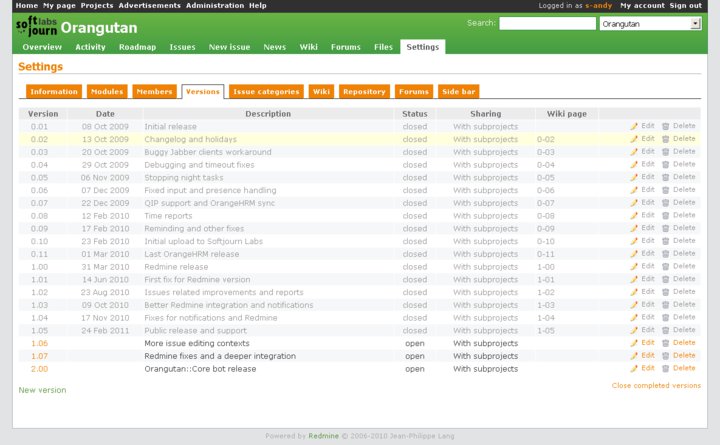
Task: Click the trash delete icon for version 0.07
Action: coord(665,203)
